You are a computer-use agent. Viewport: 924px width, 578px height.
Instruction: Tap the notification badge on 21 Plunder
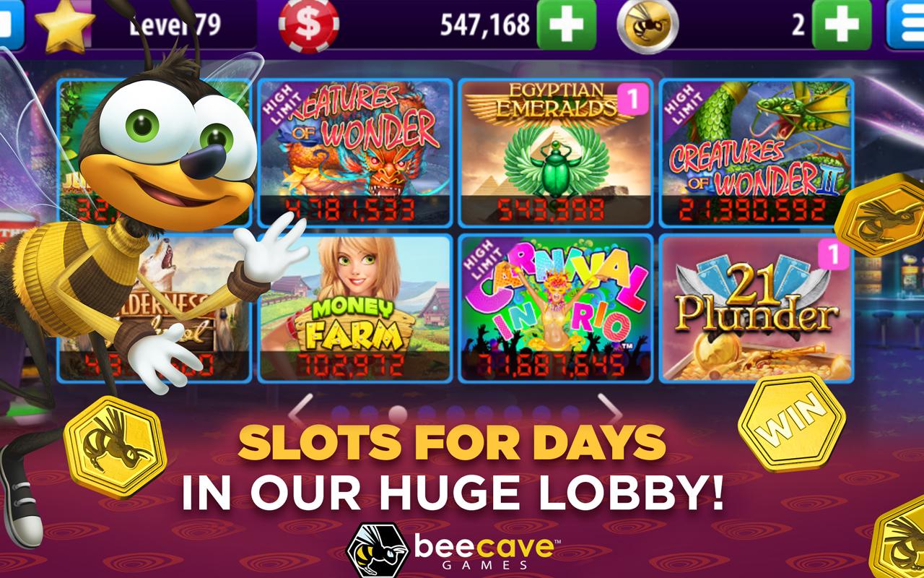pos(834,254)
